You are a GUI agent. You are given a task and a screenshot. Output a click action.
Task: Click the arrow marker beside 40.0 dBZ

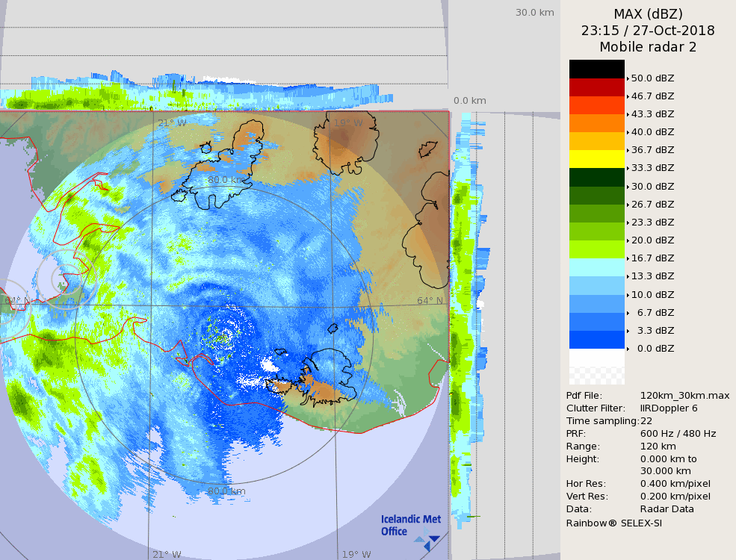coord(628,132)
